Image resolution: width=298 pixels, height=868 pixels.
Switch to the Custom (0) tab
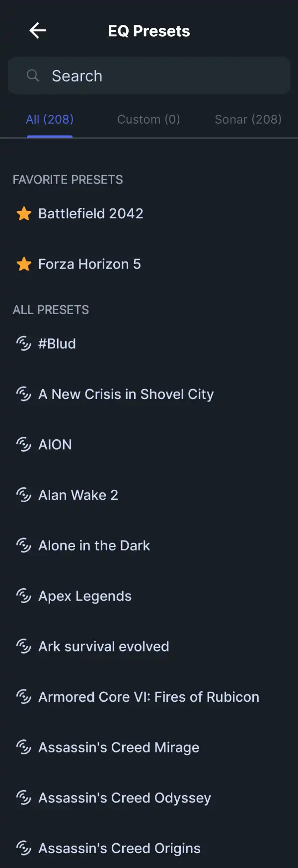[x=149, y=119]
